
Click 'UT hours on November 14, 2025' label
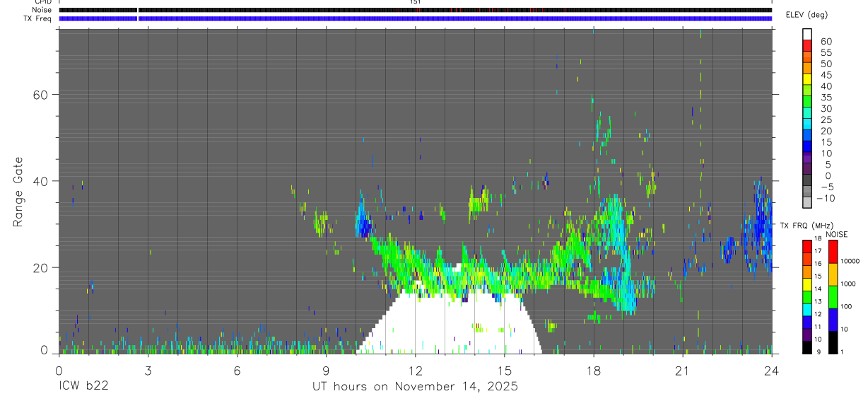click(x=415, y=387)
